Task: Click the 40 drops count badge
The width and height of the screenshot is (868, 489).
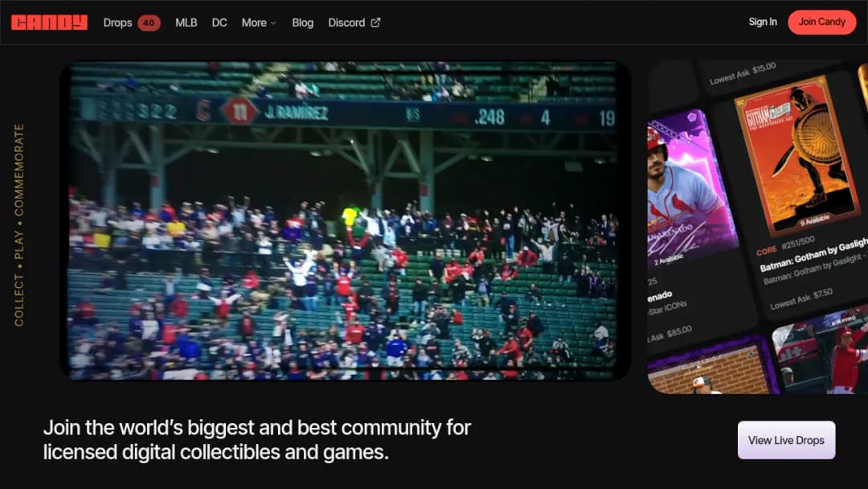Action: [x=149, y=23]
